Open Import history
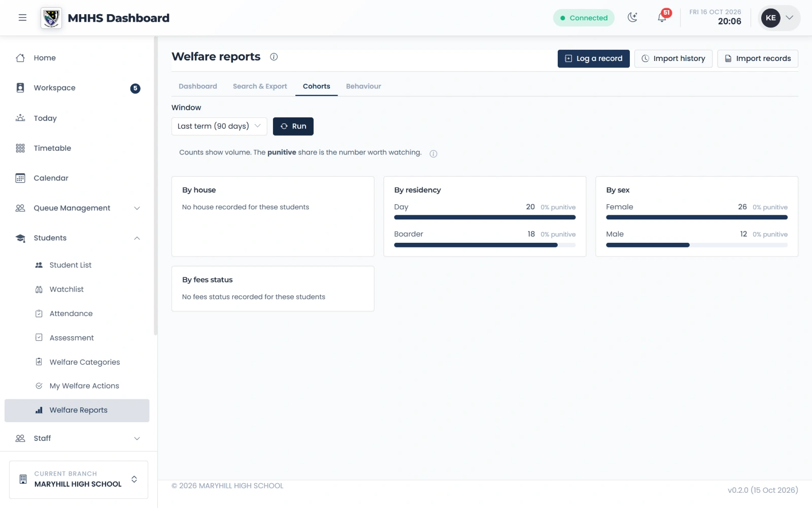The height and width of the screenshot is (508, 812). point(673,58)
